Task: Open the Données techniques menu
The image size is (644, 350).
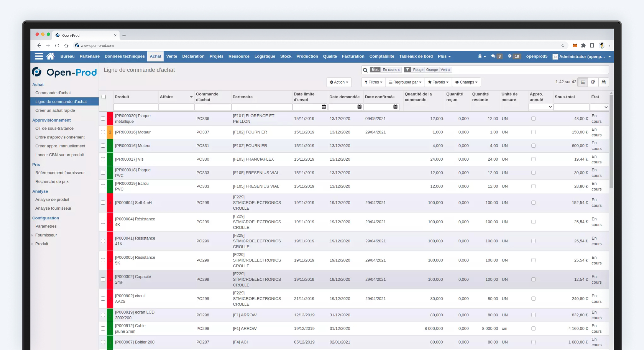Action: pos(125,56)
